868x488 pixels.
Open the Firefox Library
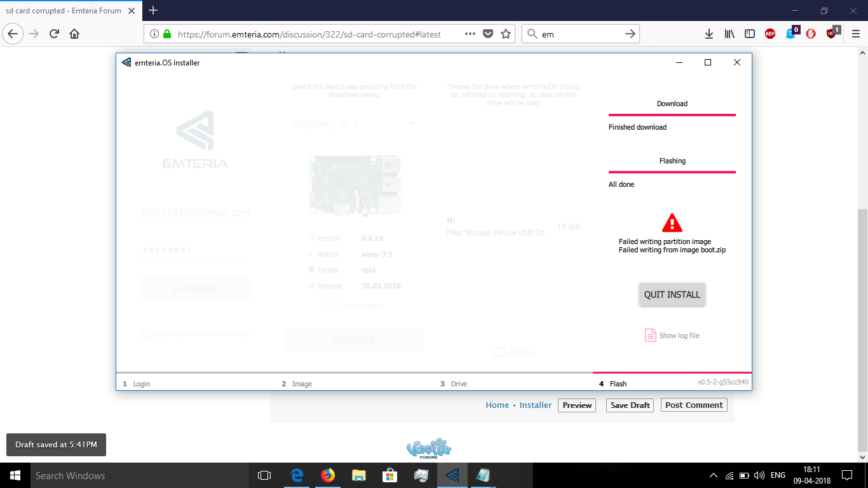729,34
